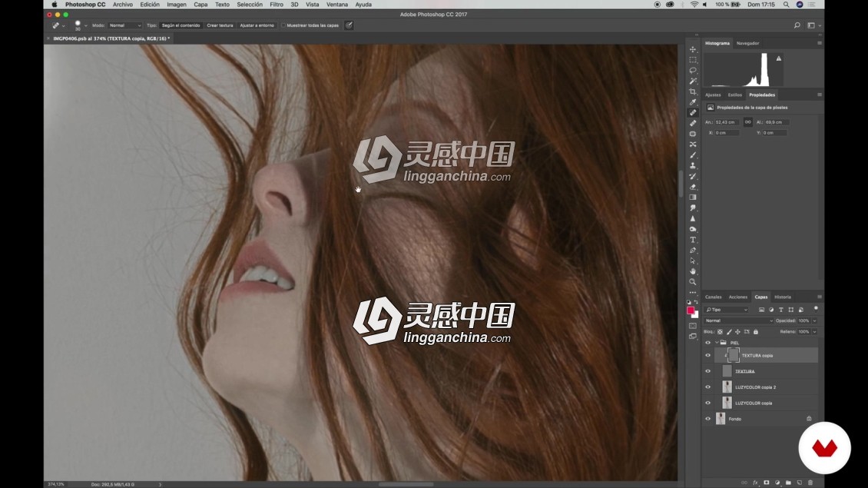
Task: Select the Healing Brush tool below the active tool
Action: point(693,123)
